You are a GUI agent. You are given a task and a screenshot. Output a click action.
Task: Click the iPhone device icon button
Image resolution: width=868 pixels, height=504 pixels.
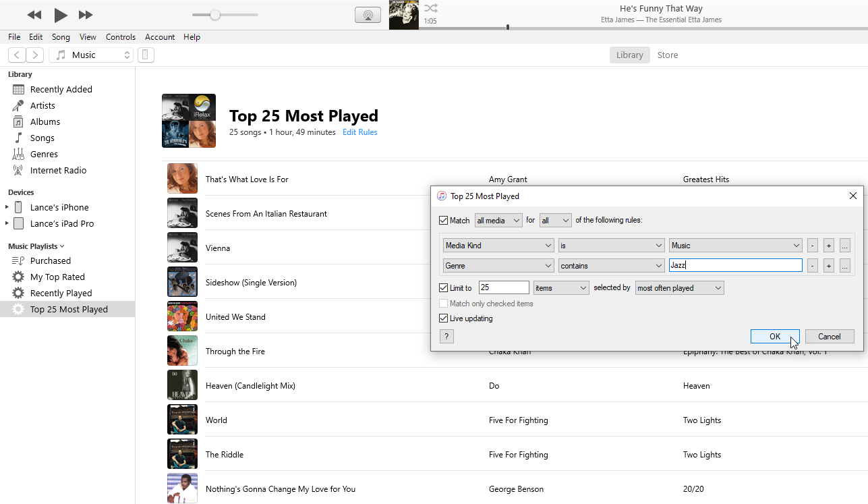146,55
